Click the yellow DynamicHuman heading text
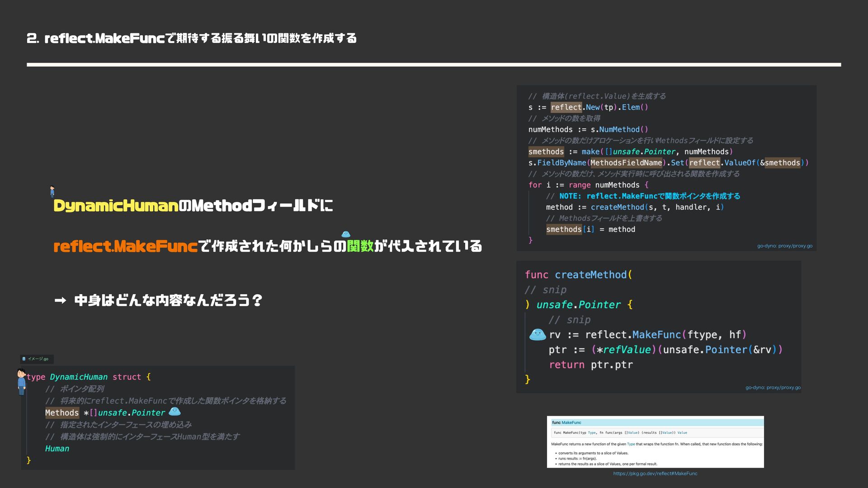The height and width of the screenshot is (488, 868). point(116,206)
